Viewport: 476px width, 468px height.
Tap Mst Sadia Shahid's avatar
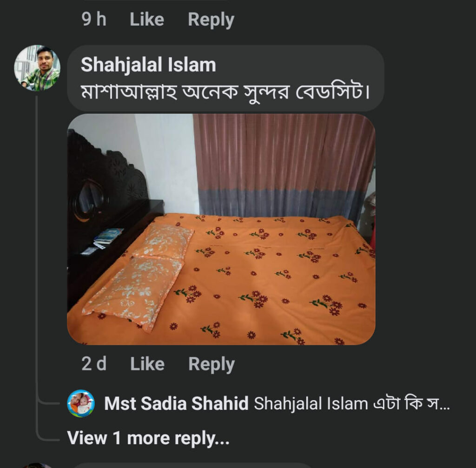(81, 403)
